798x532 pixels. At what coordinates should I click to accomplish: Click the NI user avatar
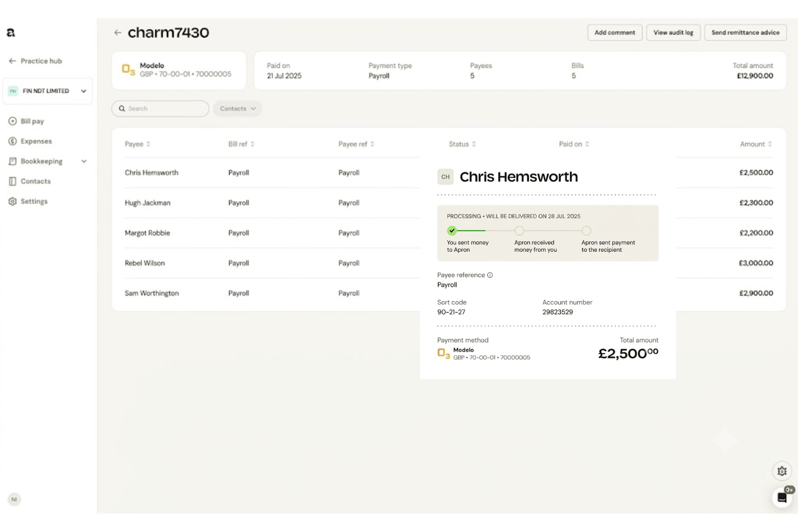(14, 499)
